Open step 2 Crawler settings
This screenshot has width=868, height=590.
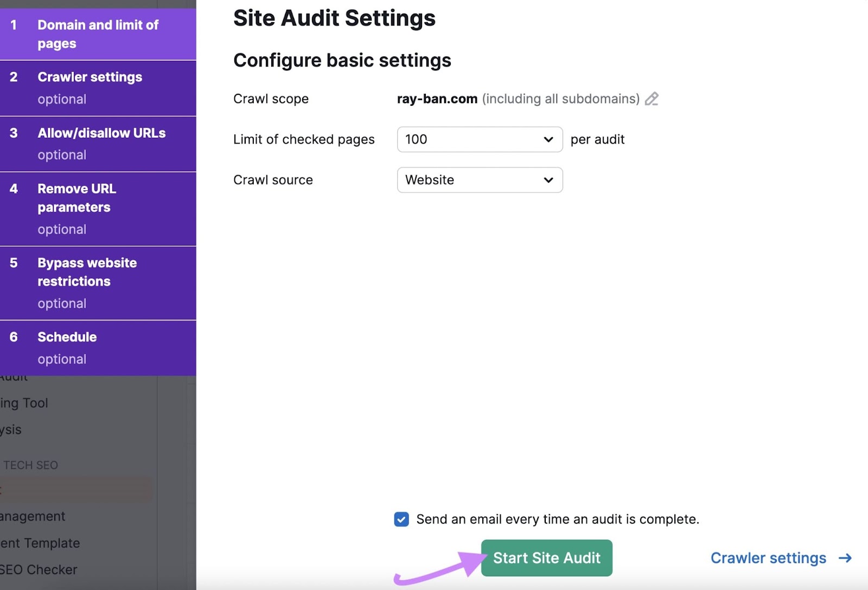point(98,87)
